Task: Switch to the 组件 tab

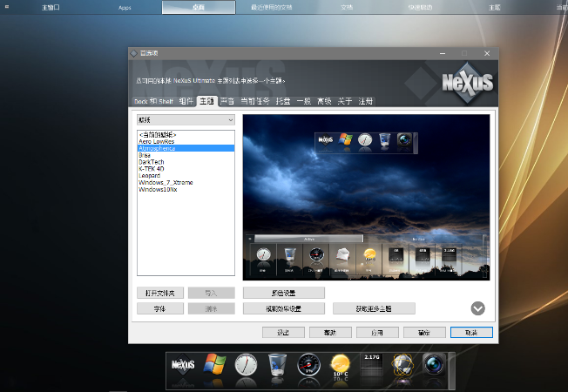Action: (186, 101)
